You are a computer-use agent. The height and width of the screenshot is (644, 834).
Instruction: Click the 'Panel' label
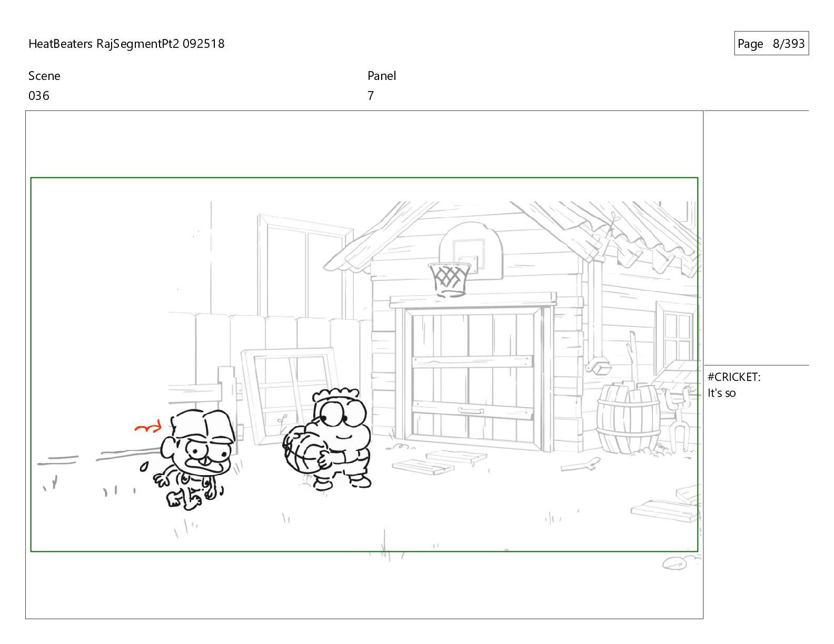click(x=382, y=76)
